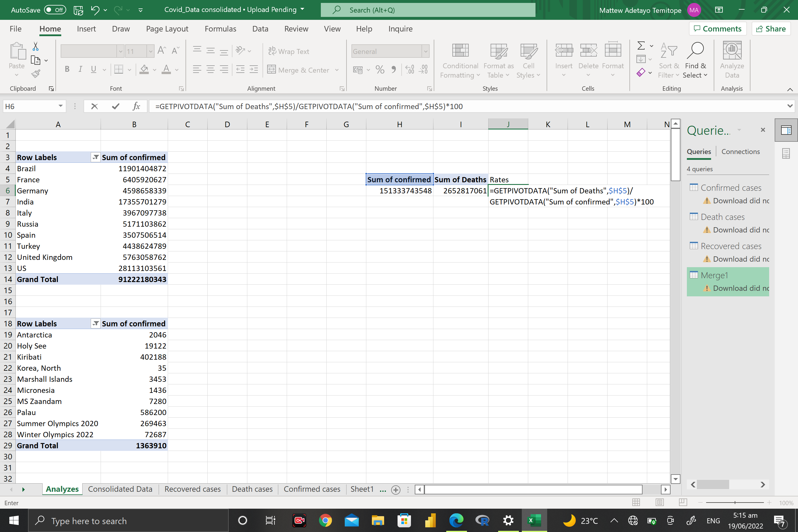Click the add new sheet plus icon
Viewport: 798px width, 532px height.
click(395, 490)
